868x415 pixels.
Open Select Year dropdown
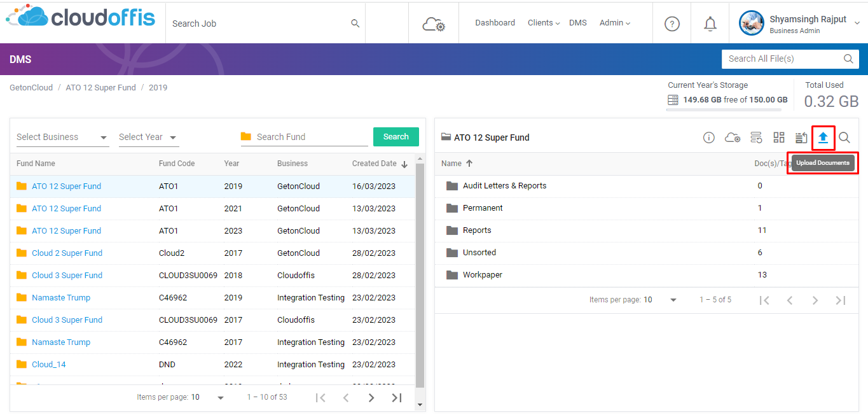click(x=148, y=137)
